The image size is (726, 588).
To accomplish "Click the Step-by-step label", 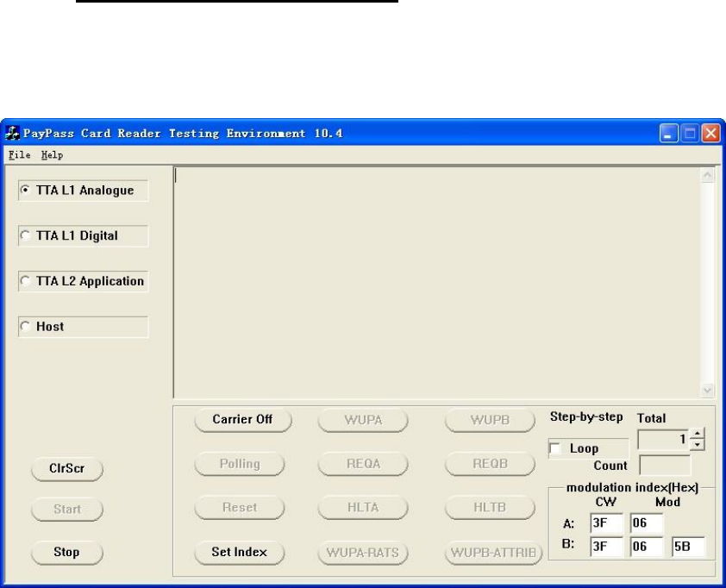I will pos(586,417).
